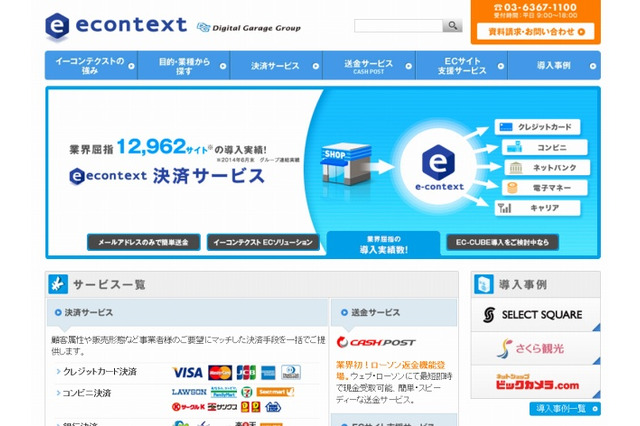Focus the site search input field
640x426 pixels.
tap(398, 25)
